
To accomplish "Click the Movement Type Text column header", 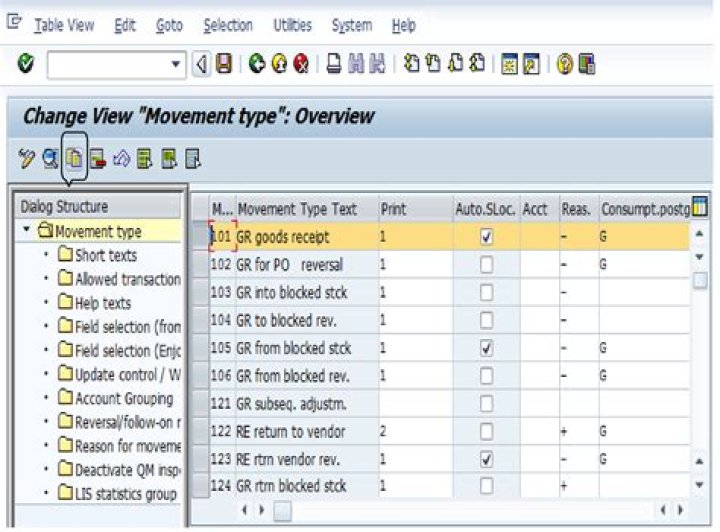I will click(307, 209).
